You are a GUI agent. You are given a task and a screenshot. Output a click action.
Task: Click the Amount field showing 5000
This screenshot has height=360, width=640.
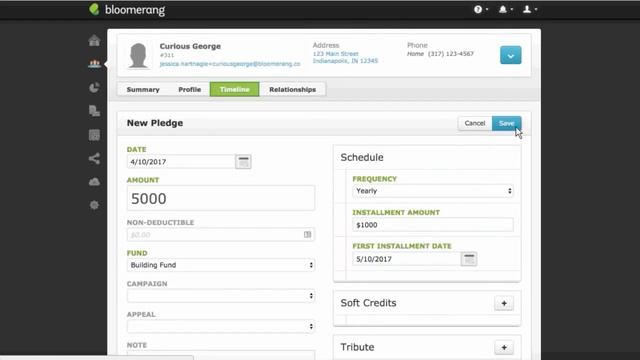coord(221,198)
